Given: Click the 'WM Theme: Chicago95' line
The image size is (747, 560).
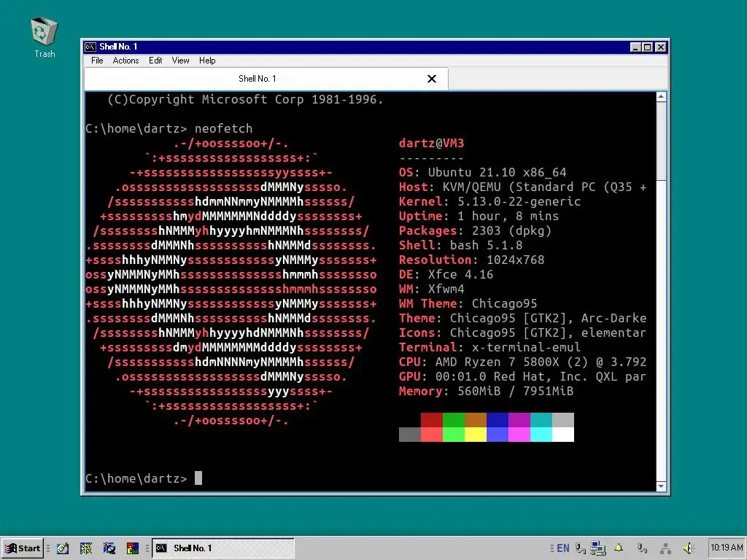Looking at the screenshot, I should (x=468, y=304).
